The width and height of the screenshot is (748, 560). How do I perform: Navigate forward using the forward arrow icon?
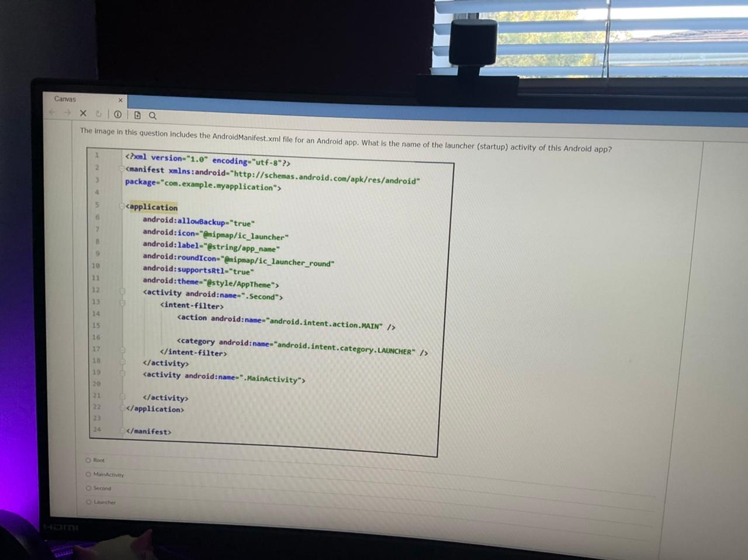coord(66,113)
